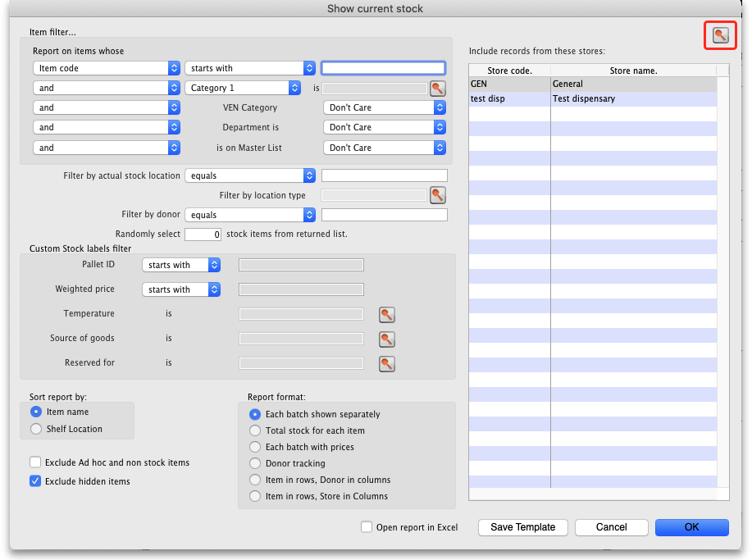Open the Filter by donor equals dropdown
This screenshot has width=752, height=560.
(250, 215)
